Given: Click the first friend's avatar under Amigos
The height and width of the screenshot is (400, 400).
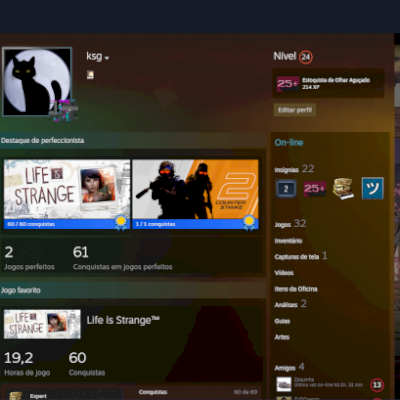Looking at the screenshot, I should (284, 385).
